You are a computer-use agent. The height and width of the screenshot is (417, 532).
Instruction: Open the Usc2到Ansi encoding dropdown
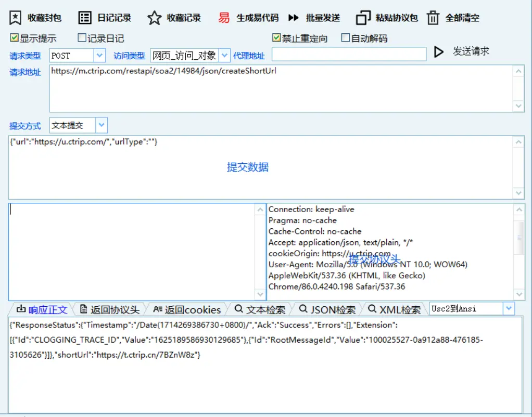[x=509, y=308]
